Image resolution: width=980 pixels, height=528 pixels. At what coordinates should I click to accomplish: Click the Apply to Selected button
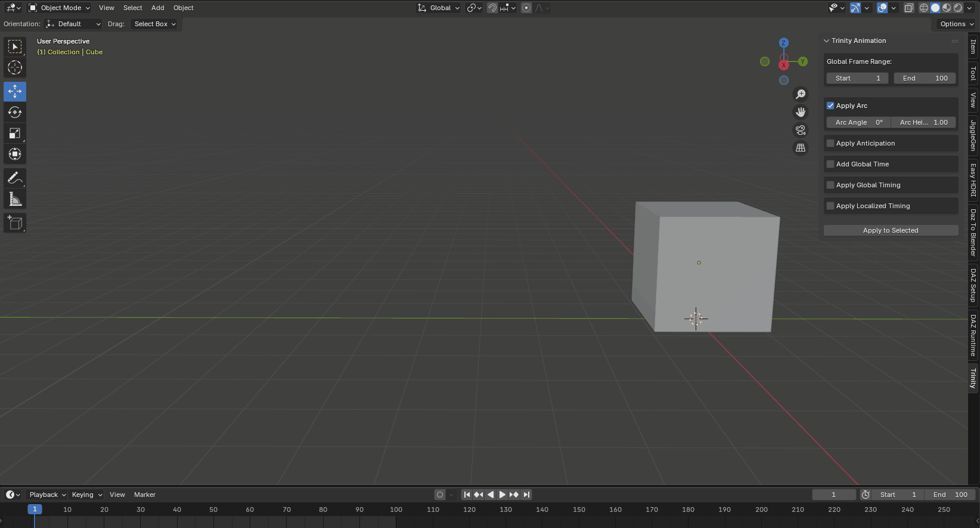pyautogui.click(x=891, y=230)
